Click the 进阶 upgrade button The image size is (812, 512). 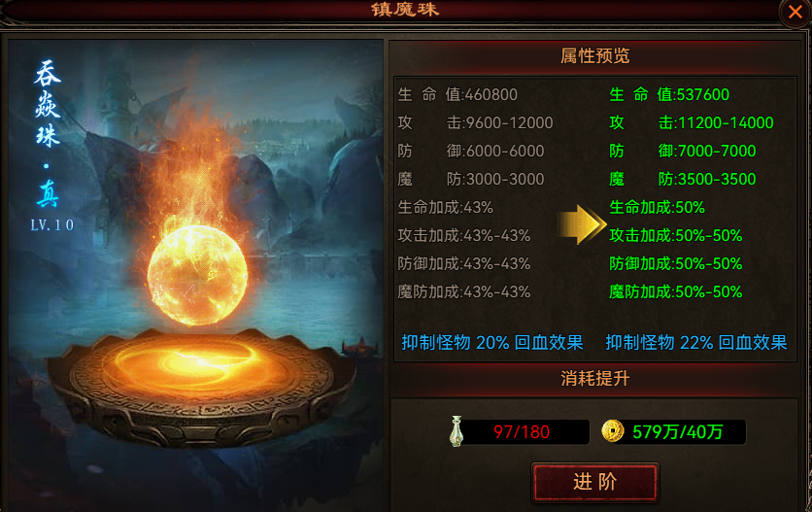click(x=595, y=482)
